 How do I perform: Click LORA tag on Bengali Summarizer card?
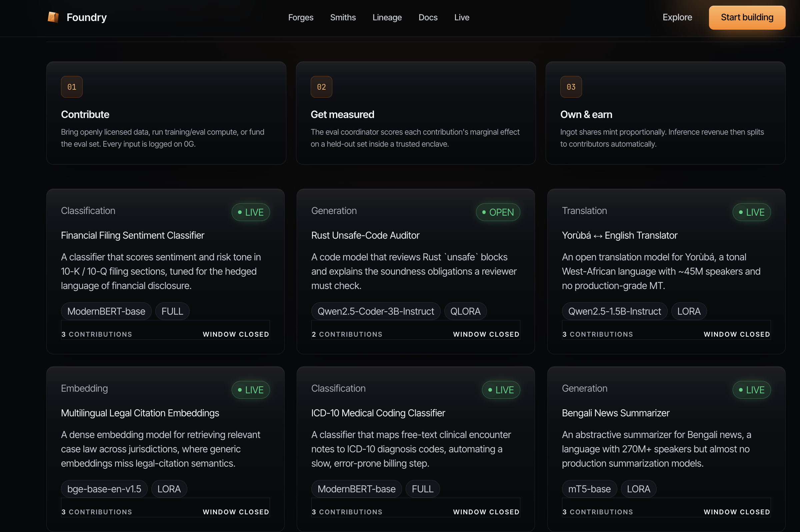(638, 489)
